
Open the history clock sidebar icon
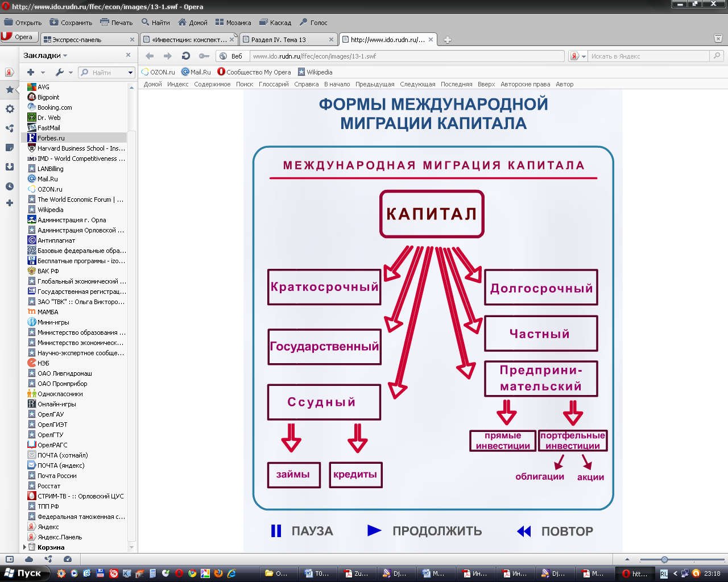(x=10, y=186)
